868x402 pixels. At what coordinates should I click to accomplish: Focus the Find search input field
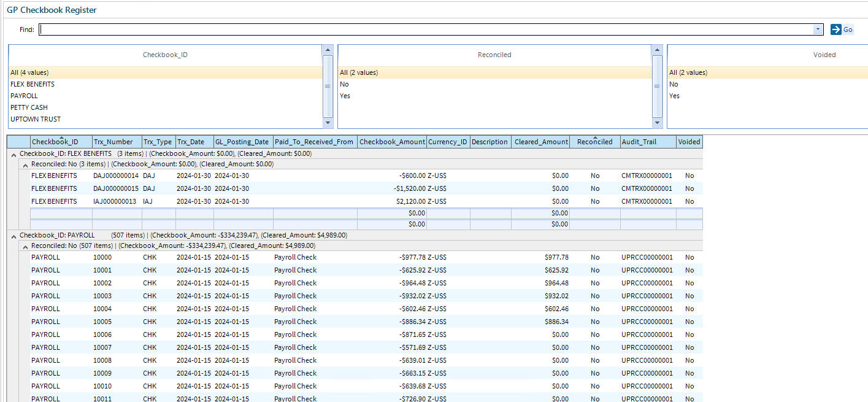pyautogui.click(x=426, y=29)
